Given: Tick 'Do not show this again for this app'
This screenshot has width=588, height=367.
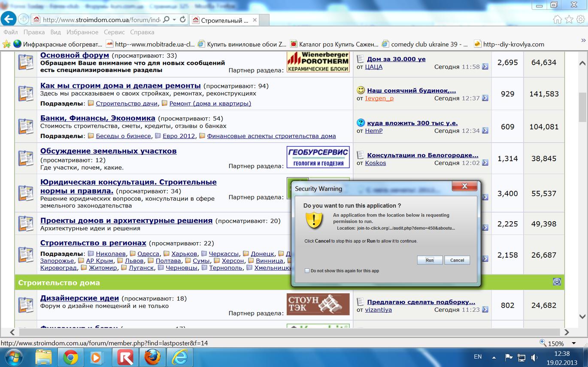Looking at the screenshot, I should pos(307,271).
